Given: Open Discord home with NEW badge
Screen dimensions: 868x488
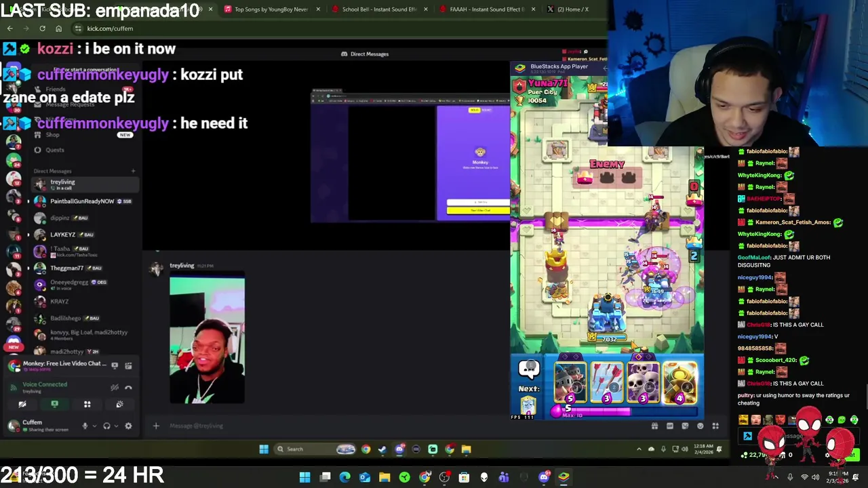Looking at the screenshot, I should pos(13,343).
